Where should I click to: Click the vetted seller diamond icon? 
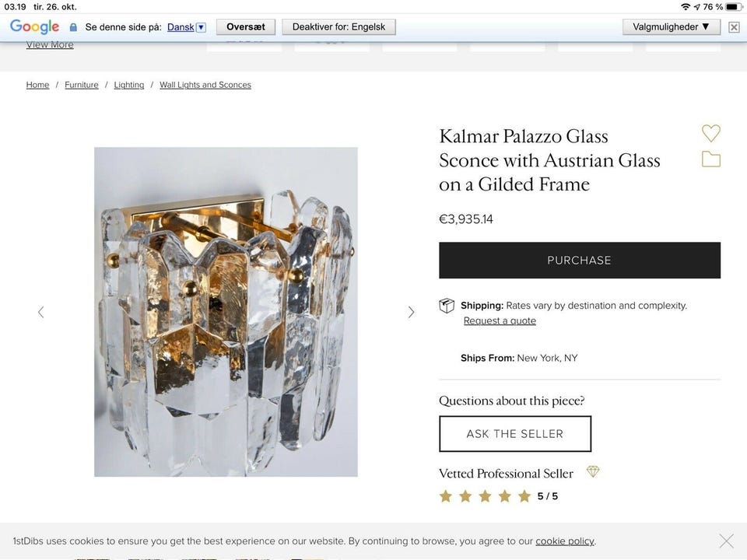pos(593,472)
